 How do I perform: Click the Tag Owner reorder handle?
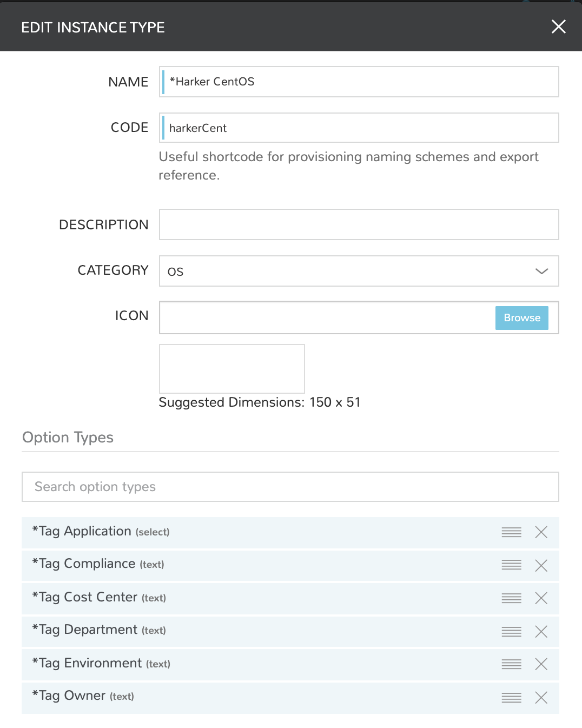pos(511,697)
